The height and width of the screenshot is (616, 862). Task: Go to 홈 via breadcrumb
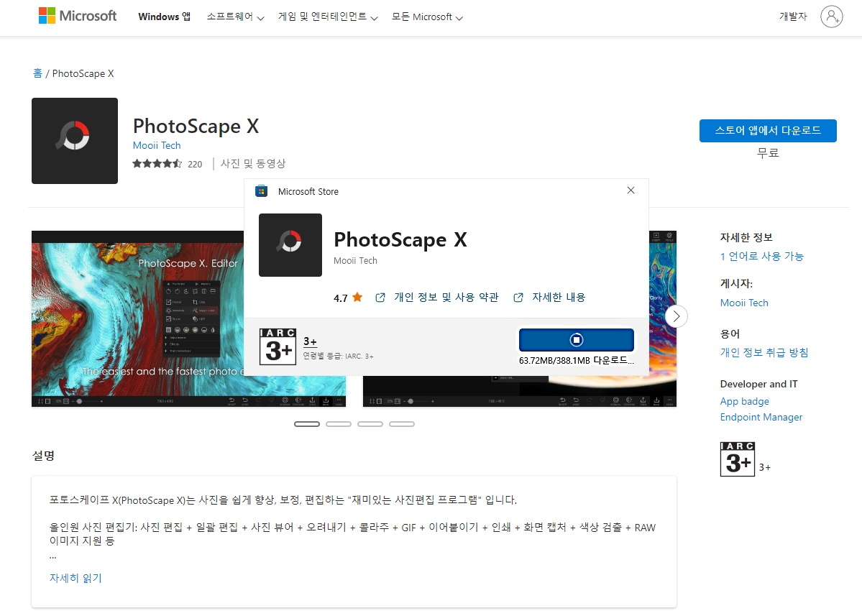(37, 73)
